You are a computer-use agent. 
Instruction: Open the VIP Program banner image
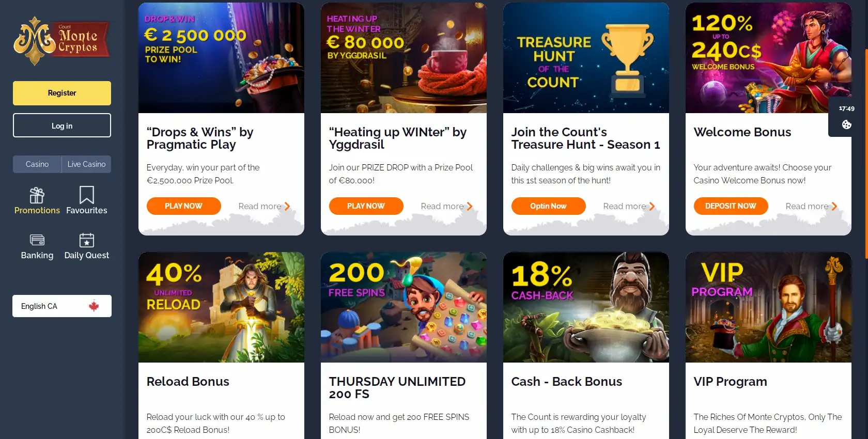pyautogui.click(x=768, y=307)
